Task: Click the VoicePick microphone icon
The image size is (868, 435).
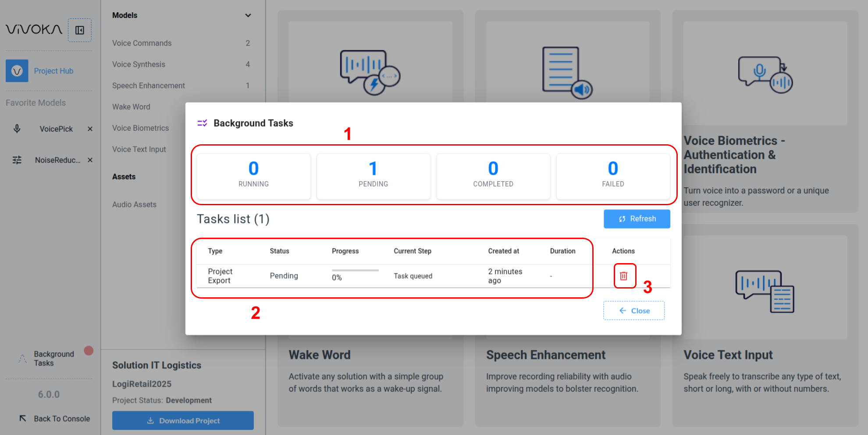Action: (x=17, y=129)
